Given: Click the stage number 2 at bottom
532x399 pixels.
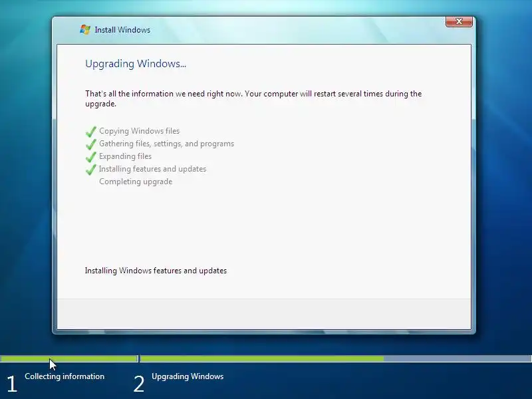Looking at the screenshot, I should [139, 384].
